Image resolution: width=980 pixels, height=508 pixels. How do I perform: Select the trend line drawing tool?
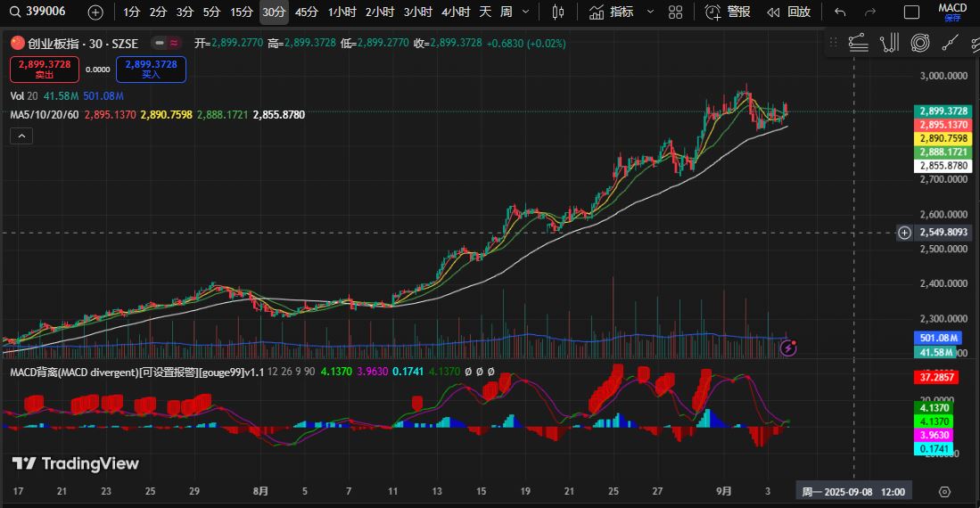(x=951, y=42)
